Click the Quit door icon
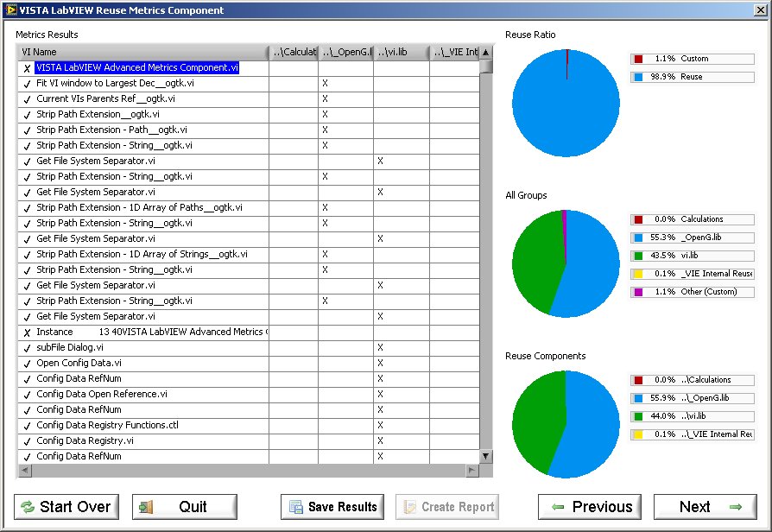 [x=146, y=507]
